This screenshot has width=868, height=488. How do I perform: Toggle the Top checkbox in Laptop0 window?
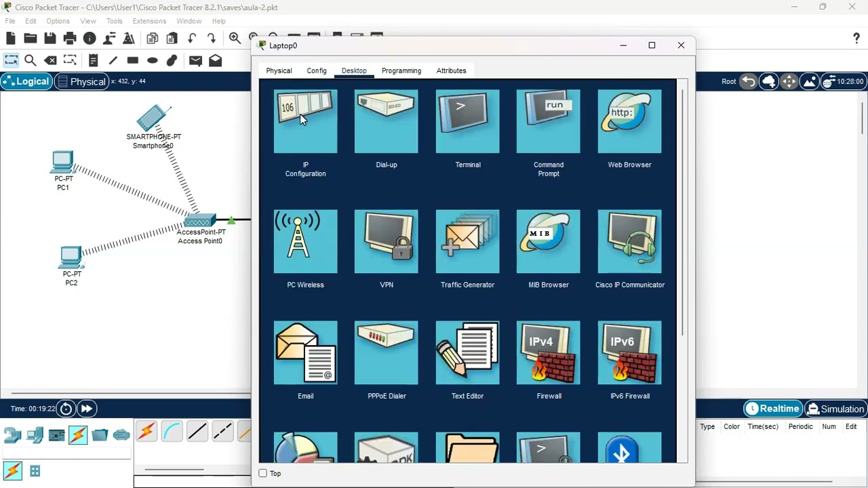coord(263,473)
